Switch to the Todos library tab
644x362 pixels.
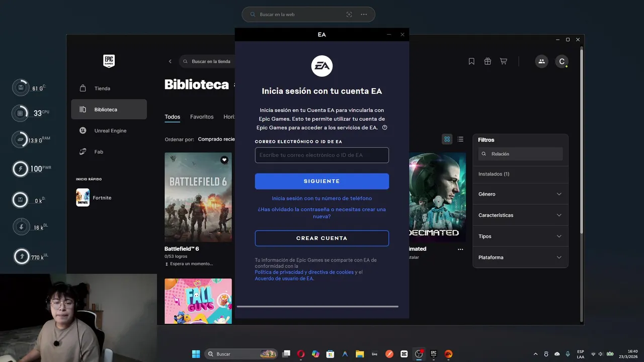pyautogui.click(x=172, y=117)
